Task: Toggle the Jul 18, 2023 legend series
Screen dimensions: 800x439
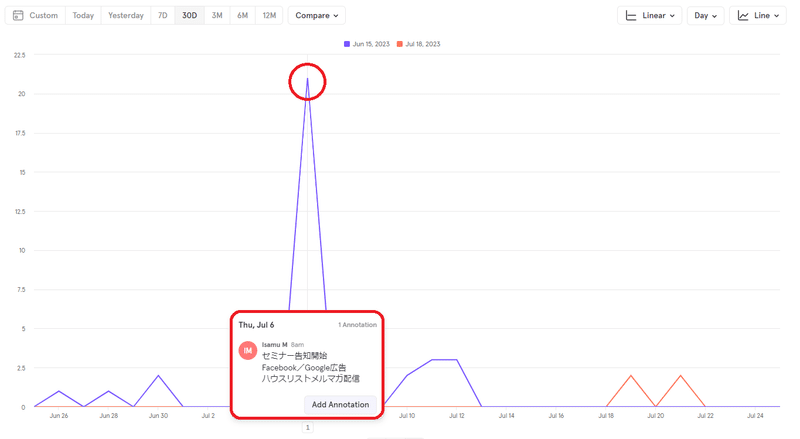Action: click(x=418, y=44)
